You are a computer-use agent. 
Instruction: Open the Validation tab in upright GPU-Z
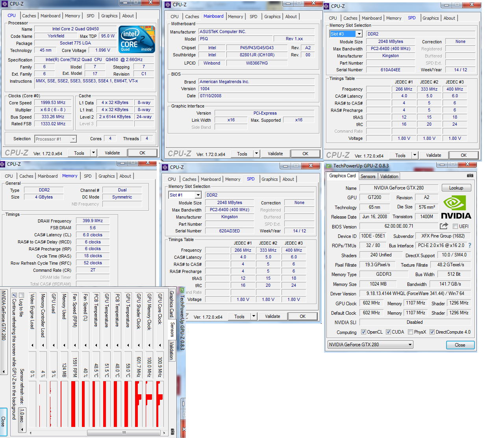pyautogui.click(x=389, y=176)
